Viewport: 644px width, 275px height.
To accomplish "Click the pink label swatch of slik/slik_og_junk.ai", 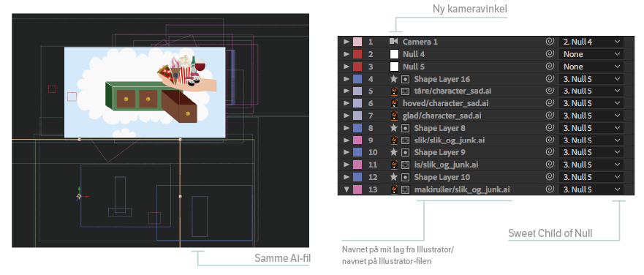I will click(x=357, y=140).
